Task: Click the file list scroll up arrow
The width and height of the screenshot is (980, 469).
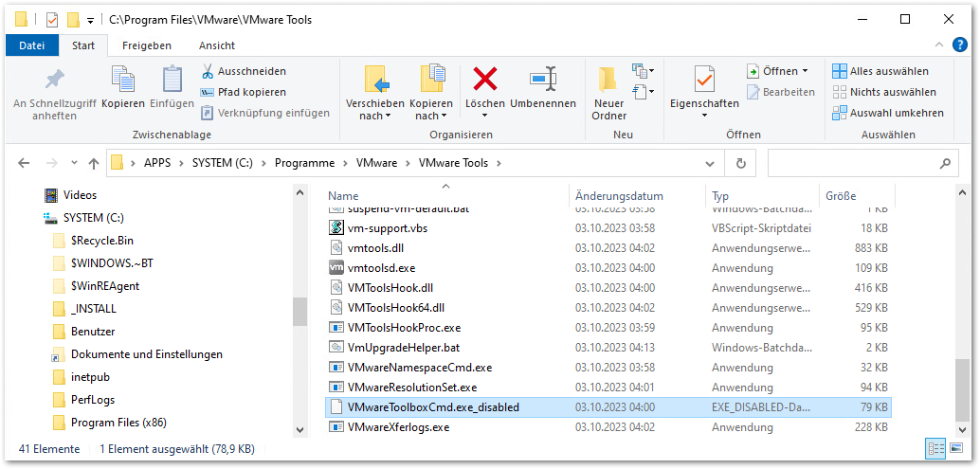Action: (963, 193)
